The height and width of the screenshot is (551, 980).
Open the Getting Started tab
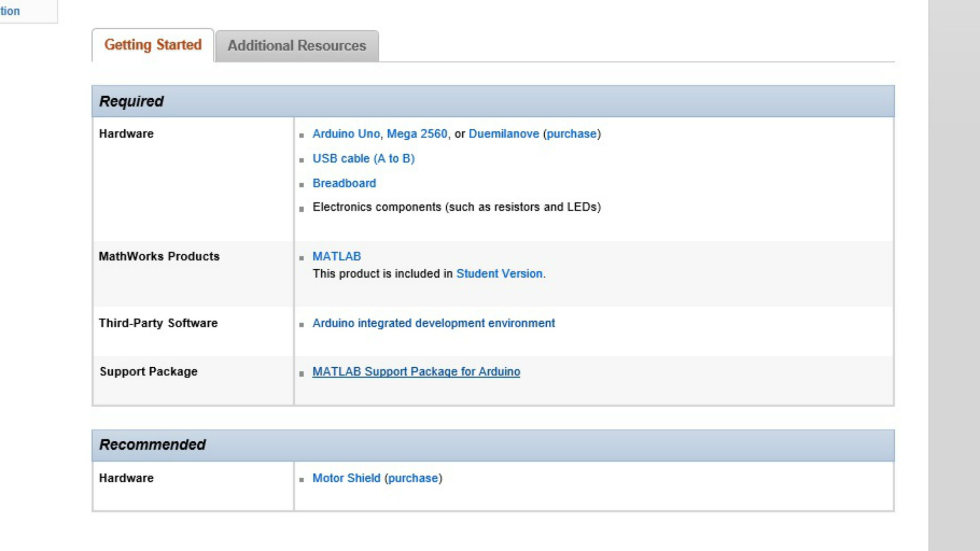[x=153, y=45]
